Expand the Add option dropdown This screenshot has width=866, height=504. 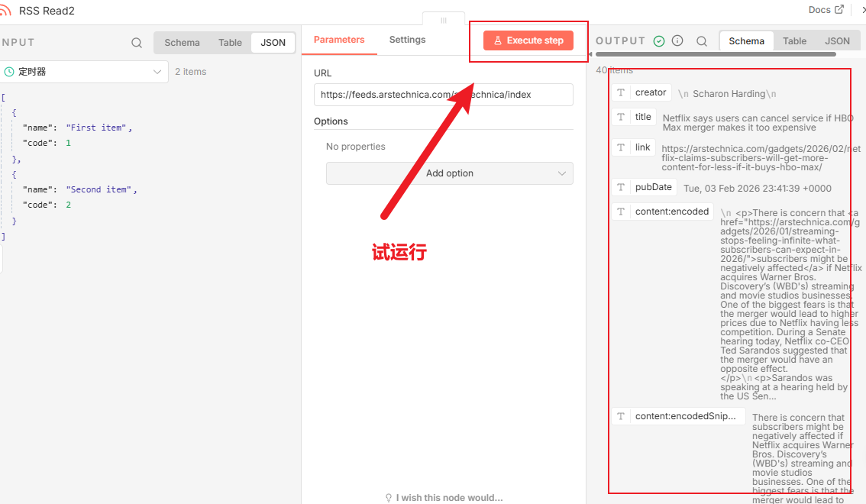(449, 173)
